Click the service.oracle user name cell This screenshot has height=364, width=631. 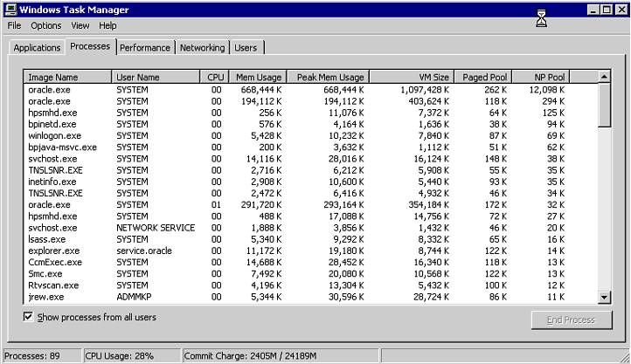(x=144, y=251)
